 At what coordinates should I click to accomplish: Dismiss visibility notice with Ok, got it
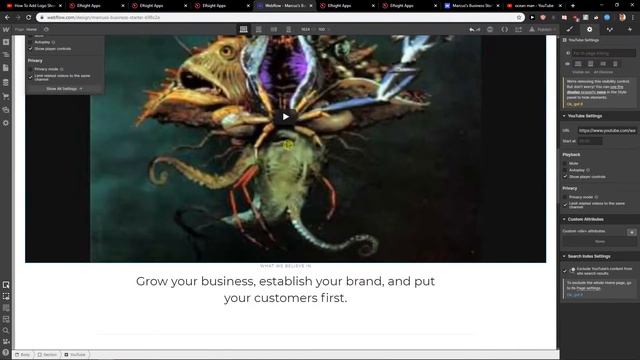tap(575, 104)
